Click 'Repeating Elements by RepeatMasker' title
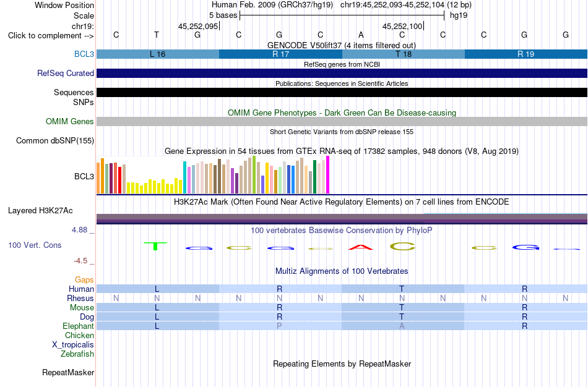The width and height of the screenshot is (588, 387). (x=342, y=364)
